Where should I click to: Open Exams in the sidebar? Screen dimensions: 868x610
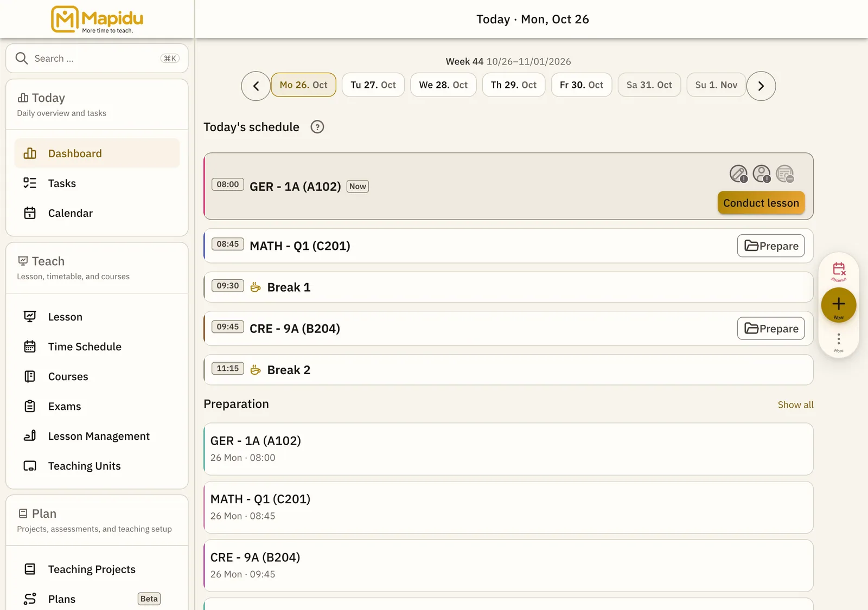(97, 406)
